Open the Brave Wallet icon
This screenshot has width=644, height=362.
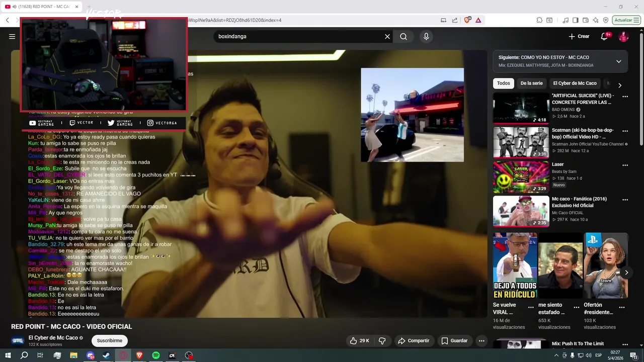[x=586, y=20]
